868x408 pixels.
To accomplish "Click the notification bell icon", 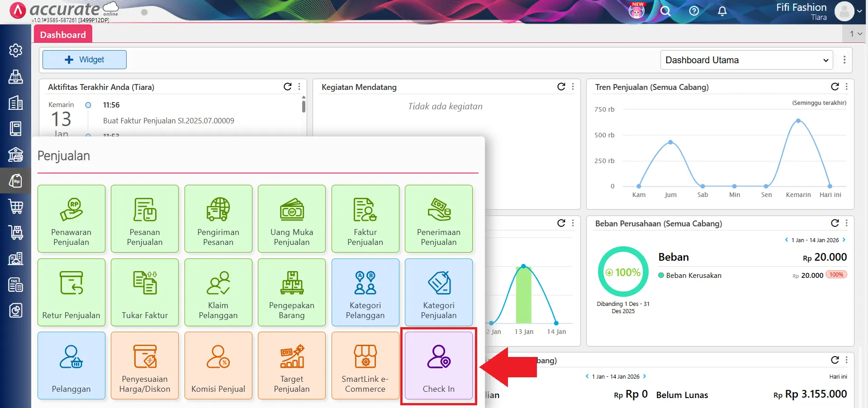I will tap(722, 11).
